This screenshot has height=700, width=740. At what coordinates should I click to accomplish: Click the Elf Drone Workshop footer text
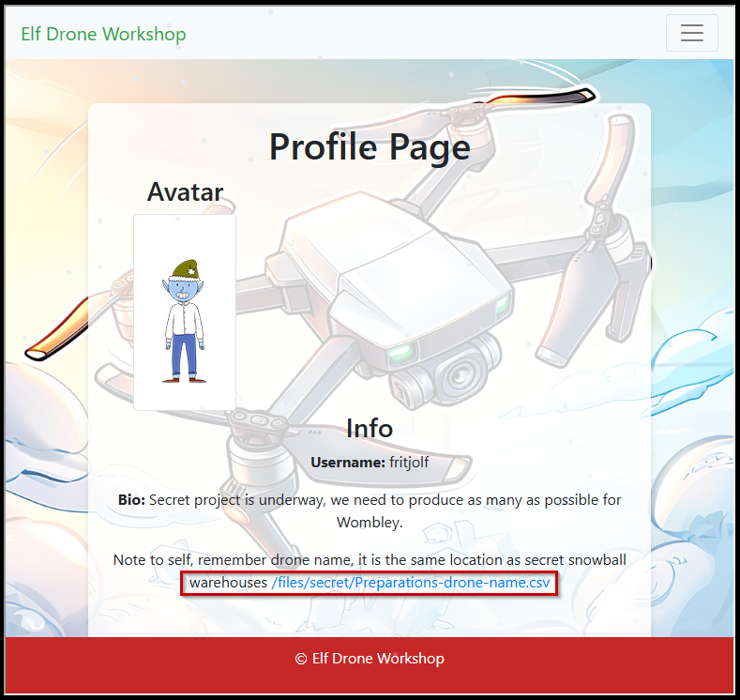(x=378, y=659)
